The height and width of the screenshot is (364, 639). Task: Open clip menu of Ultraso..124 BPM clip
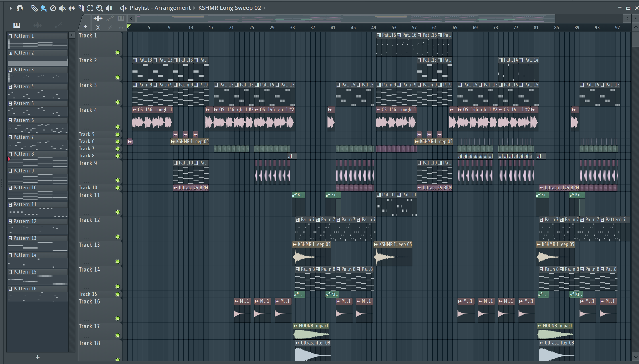[x=541, y=188]
